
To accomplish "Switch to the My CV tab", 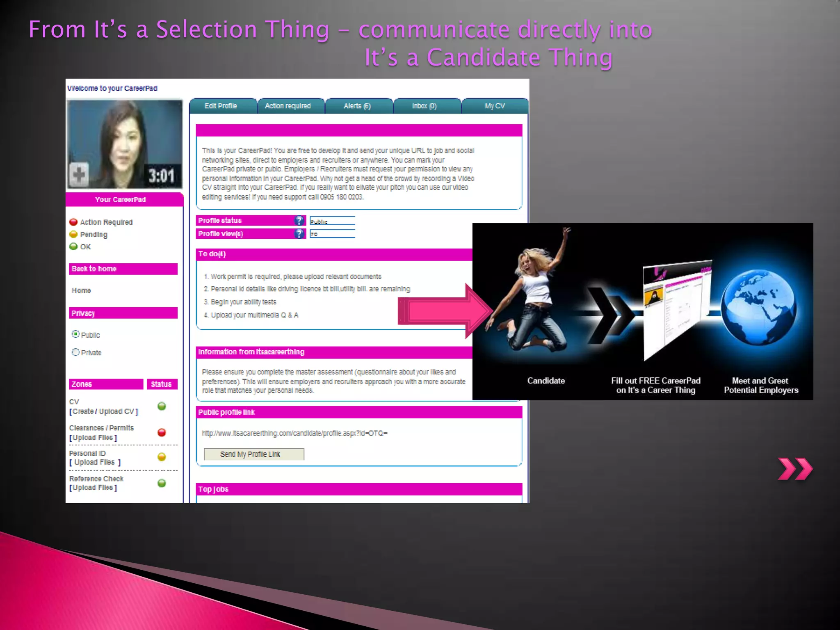I will [495, 106].
